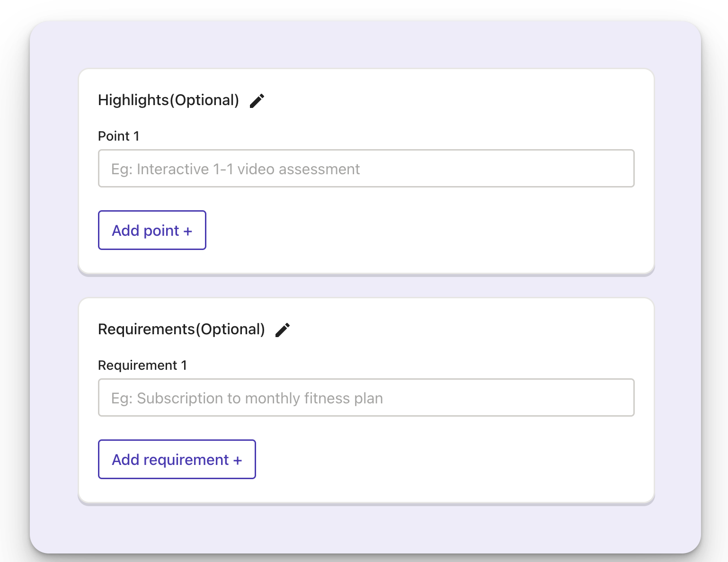Viewport: 728px width, 562px height.
Task: Focus the Requirement 1 text field
Action: pos(366,398)
